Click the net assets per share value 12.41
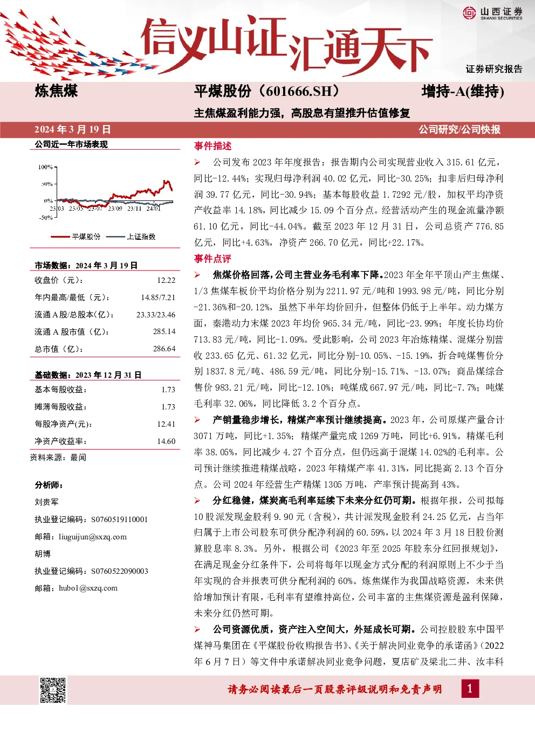This screenshot has width=535, height=756. point(166,424)
